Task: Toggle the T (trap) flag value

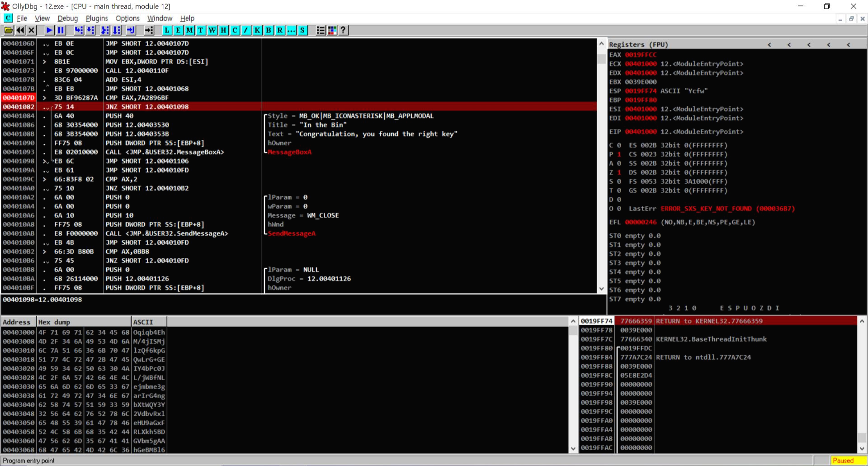Action: [619, 190]
